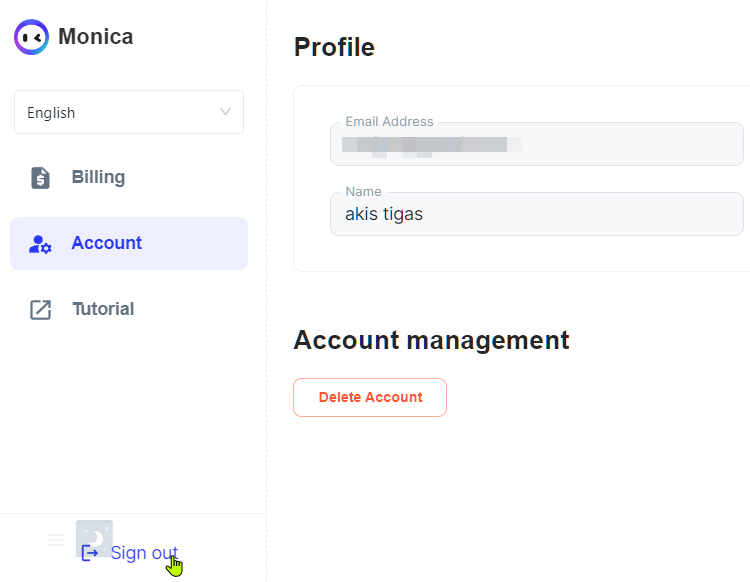Open the Billing section label
The height and width of the screenshot is (582, 750).
[98, 177]
